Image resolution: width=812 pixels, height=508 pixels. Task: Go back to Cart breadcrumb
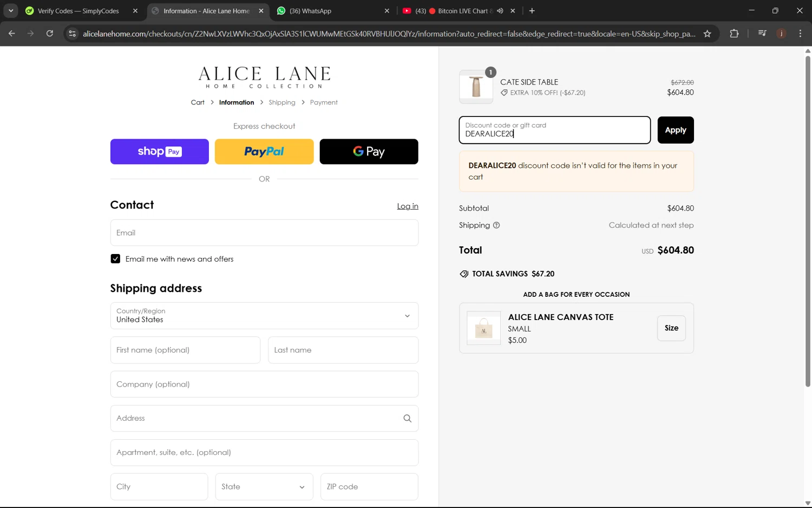coord(198,102)
